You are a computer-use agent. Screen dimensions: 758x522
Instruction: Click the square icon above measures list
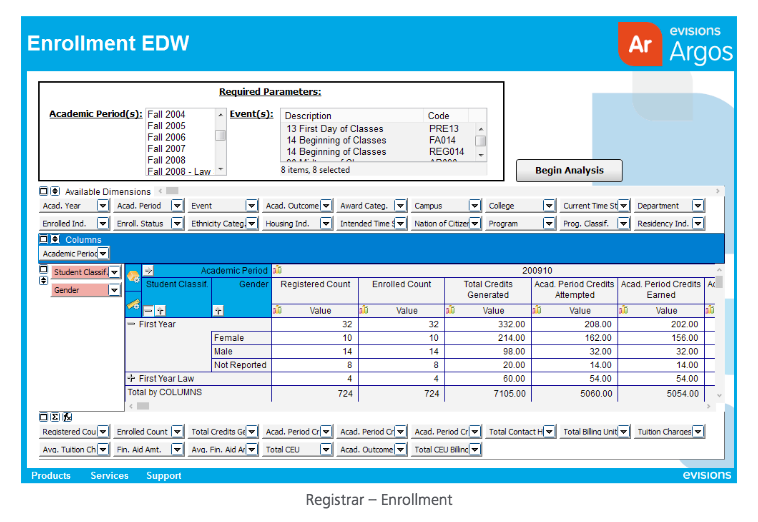point(44,417)
